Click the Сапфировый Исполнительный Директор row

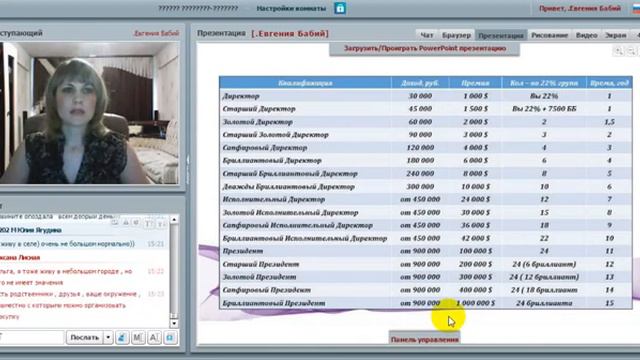(298, 225)
